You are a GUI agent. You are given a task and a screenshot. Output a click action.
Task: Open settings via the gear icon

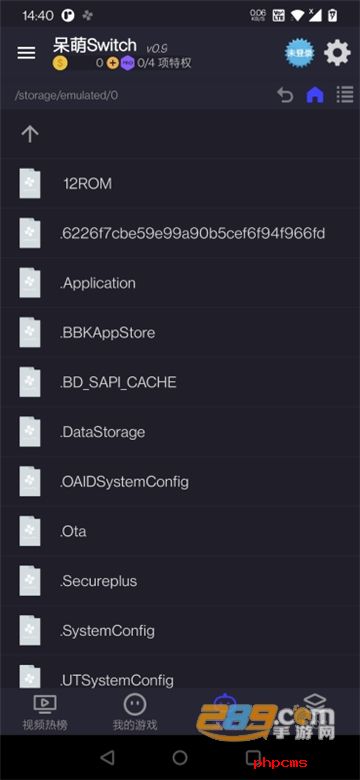337,53
